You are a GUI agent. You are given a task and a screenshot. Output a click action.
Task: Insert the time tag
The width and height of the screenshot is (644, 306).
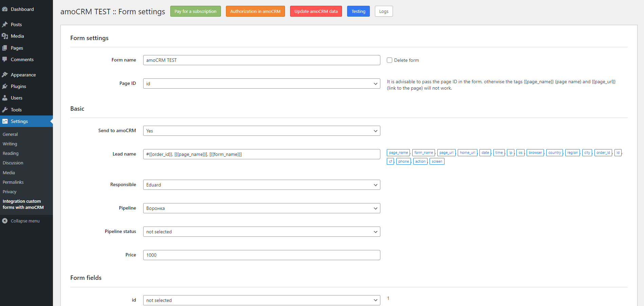point(499,152)
